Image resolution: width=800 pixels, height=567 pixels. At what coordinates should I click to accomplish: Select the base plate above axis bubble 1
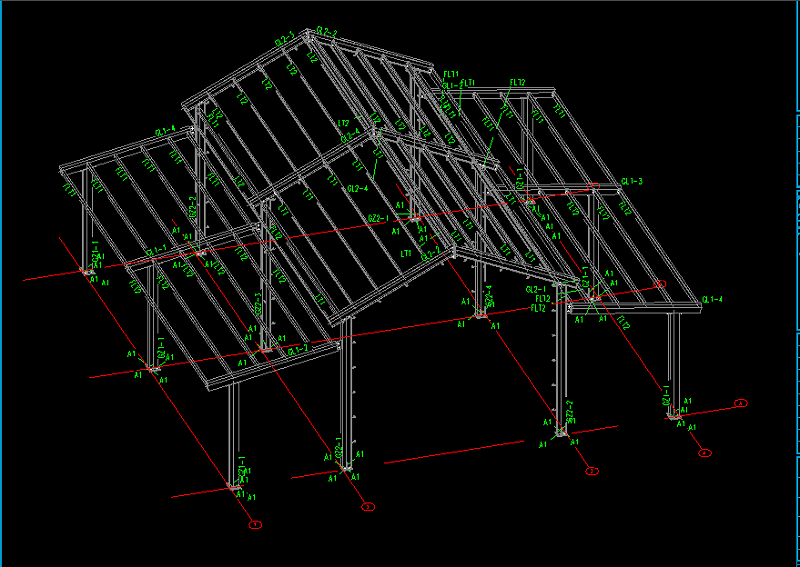tap(237, 487)
